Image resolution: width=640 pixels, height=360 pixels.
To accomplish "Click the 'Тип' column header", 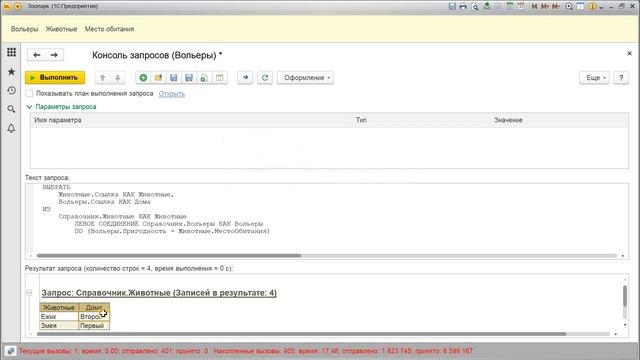I will pyautogui.click(x=421, y=120).
